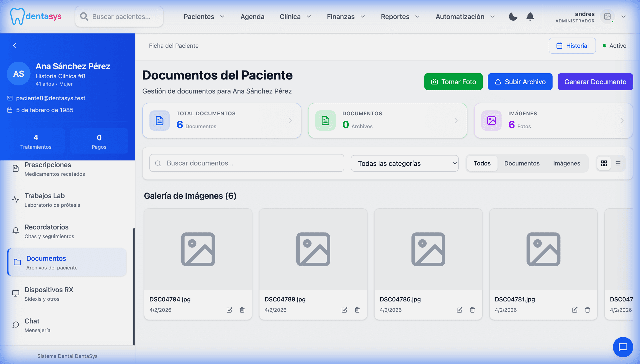The height and width of the screenshot is (364, 640).
Task: Open the account chevron beside andres
Action: coord(624,16)
